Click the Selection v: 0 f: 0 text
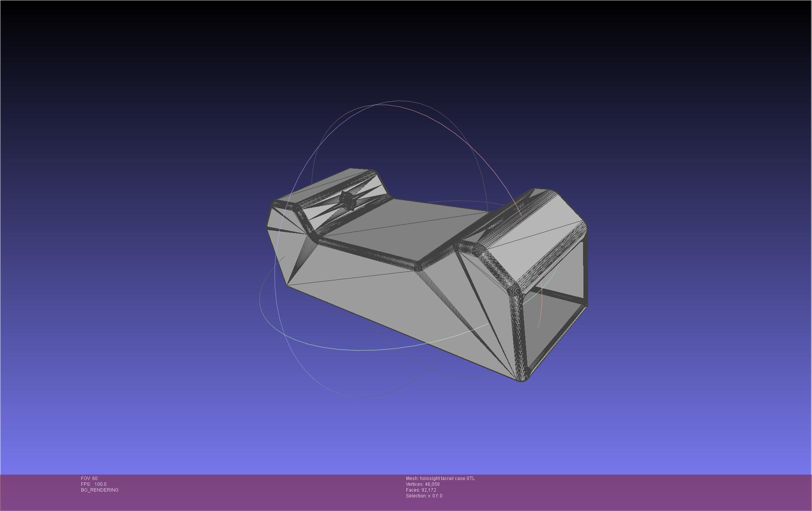This screenshot has height=511, width=812. [x=424, y=496]
